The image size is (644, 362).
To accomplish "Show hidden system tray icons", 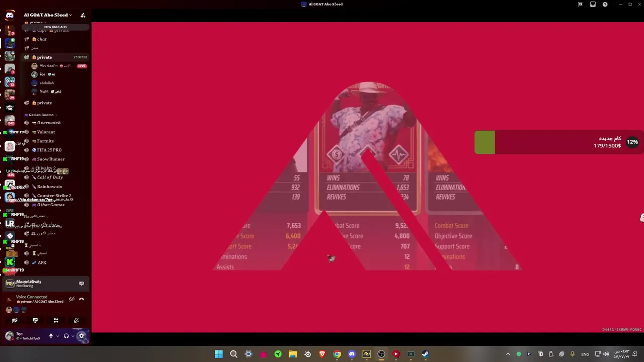I will pos(508,354).
